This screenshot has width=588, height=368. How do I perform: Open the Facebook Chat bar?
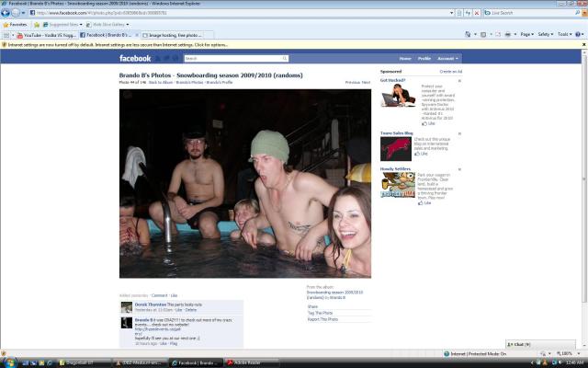click(540, 344)
